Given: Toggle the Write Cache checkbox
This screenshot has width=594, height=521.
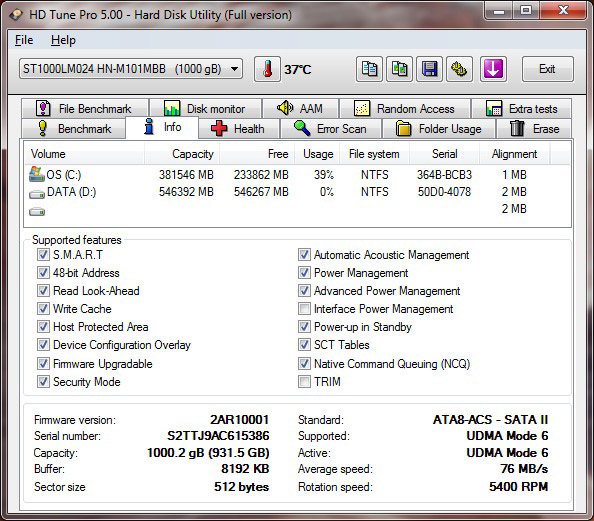Looking at the screenshot, I should tap(43, 308).
